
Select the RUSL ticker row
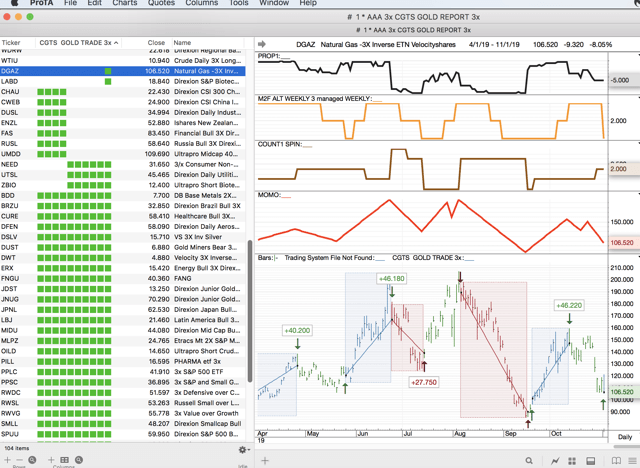click(x=122, y=144)
